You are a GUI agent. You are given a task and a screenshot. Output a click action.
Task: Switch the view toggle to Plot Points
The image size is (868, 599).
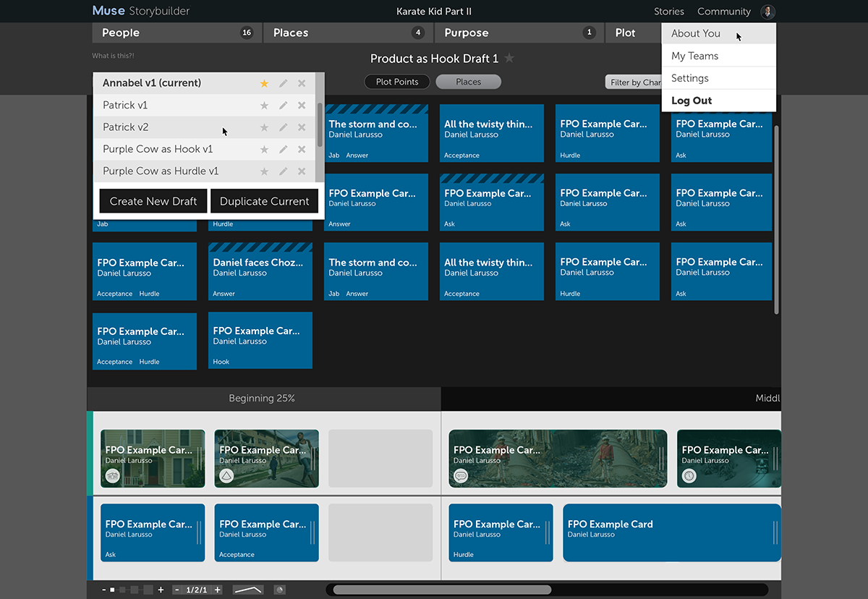tap(397, 82)
